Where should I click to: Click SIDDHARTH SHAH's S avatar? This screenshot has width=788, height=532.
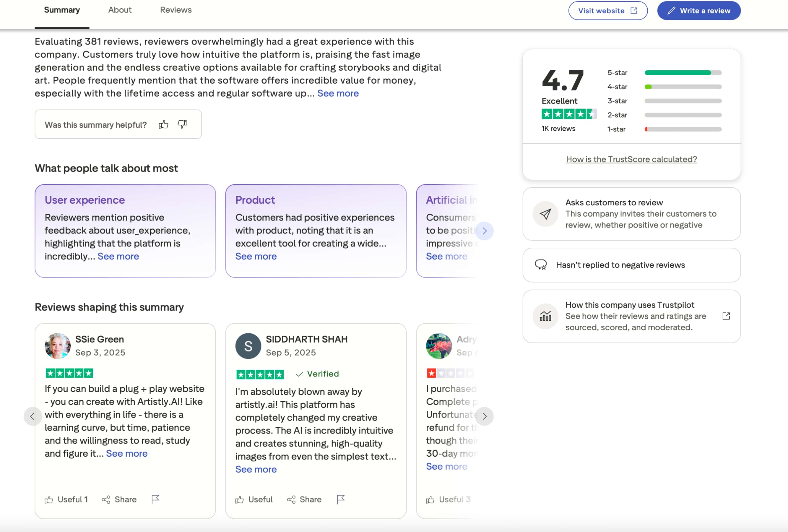[248, 346]
